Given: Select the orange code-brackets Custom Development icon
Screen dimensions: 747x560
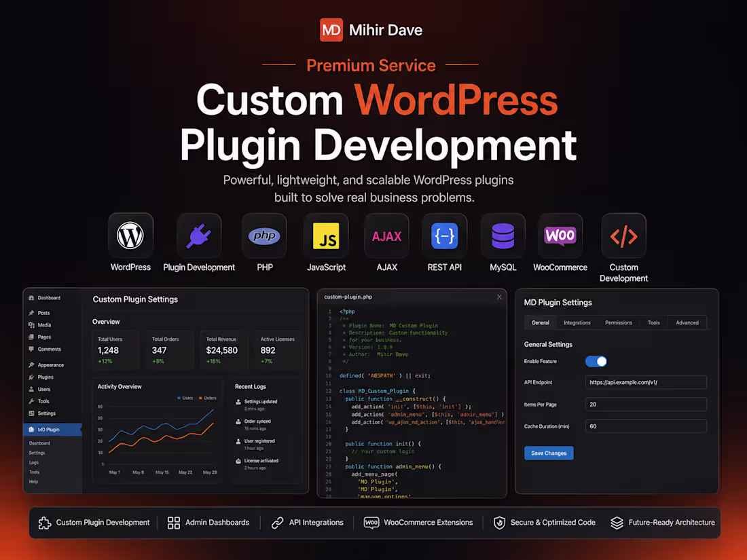Looking at the screenshot, I should click(623, 236).
